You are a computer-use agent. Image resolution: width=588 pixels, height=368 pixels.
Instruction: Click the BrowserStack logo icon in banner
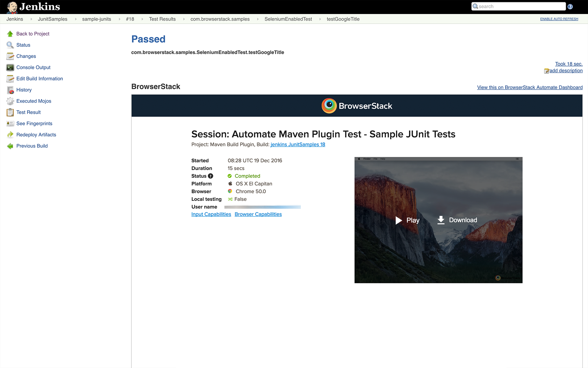pyautogui.click(x=329, y=106)
